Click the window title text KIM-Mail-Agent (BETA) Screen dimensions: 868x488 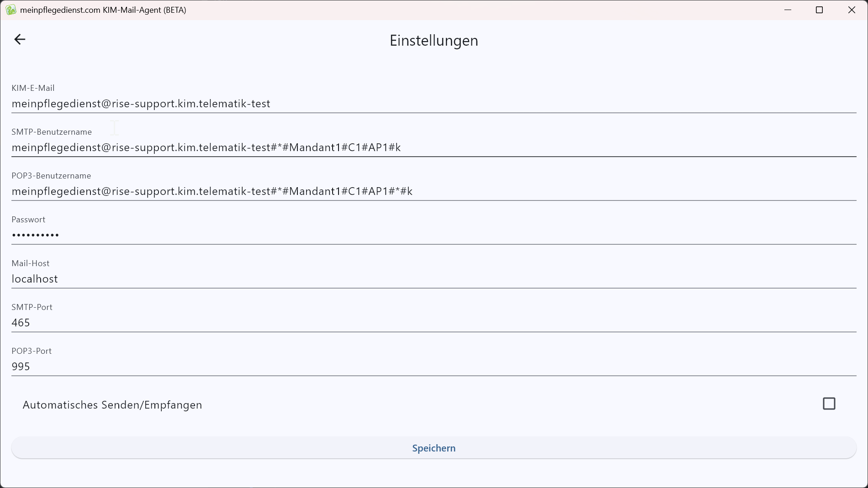point(144,10)
